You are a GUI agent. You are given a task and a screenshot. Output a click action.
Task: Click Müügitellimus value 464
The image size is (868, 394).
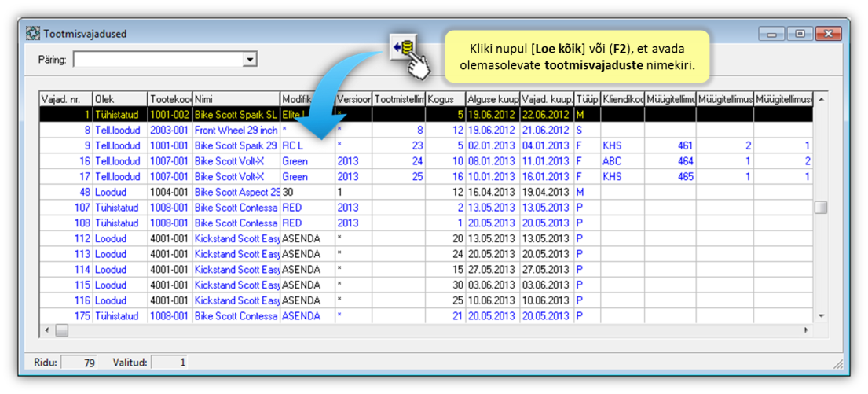[x=670, y=162]
